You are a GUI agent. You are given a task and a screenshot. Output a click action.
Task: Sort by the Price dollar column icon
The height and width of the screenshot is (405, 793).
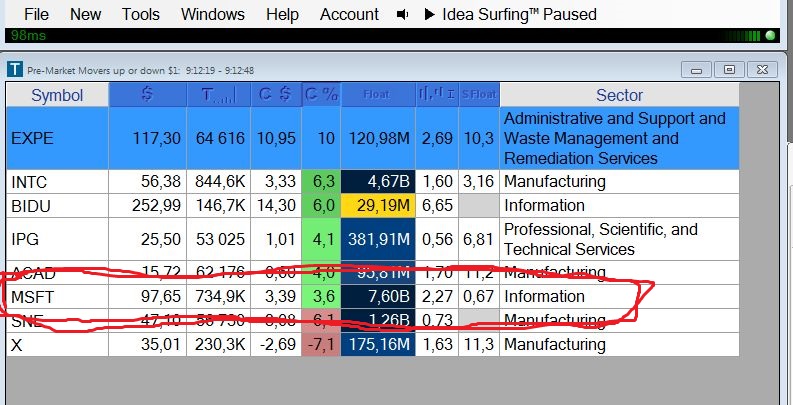(x=147, y=95)
